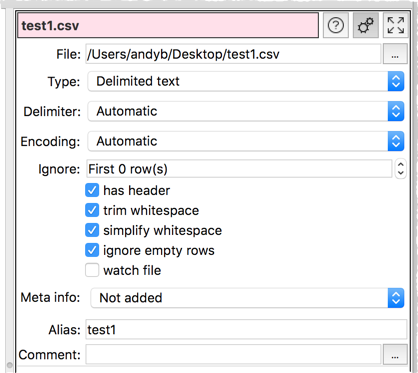Click the Delimiter label

tap(52, 111)
